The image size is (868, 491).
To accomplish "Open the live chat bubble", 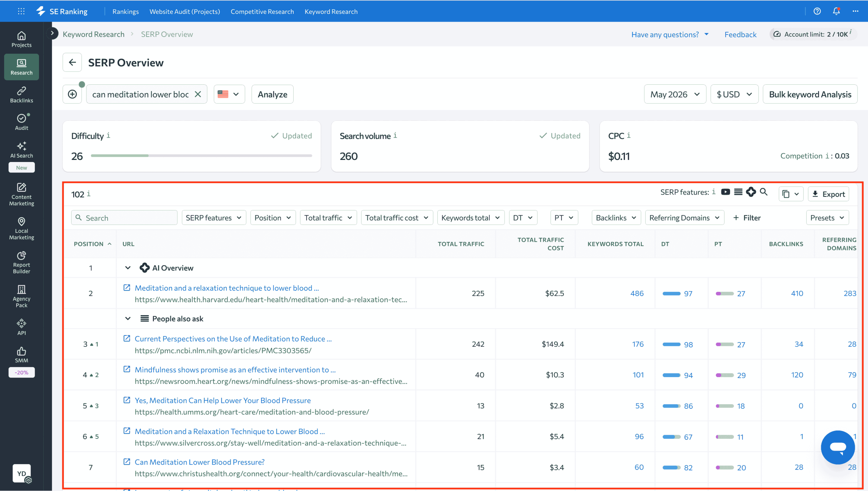I will (x=838, y=447).
